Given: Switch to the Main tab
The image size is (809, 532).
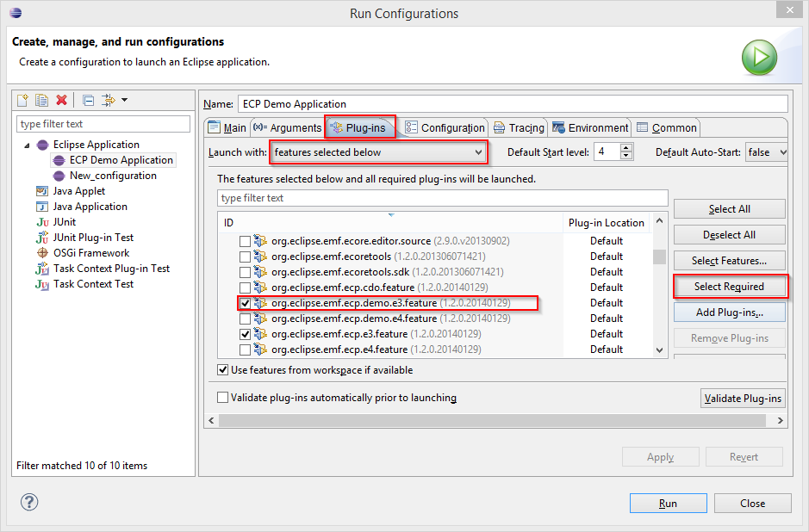Looking at the screenshot, I should coord(227,128).
